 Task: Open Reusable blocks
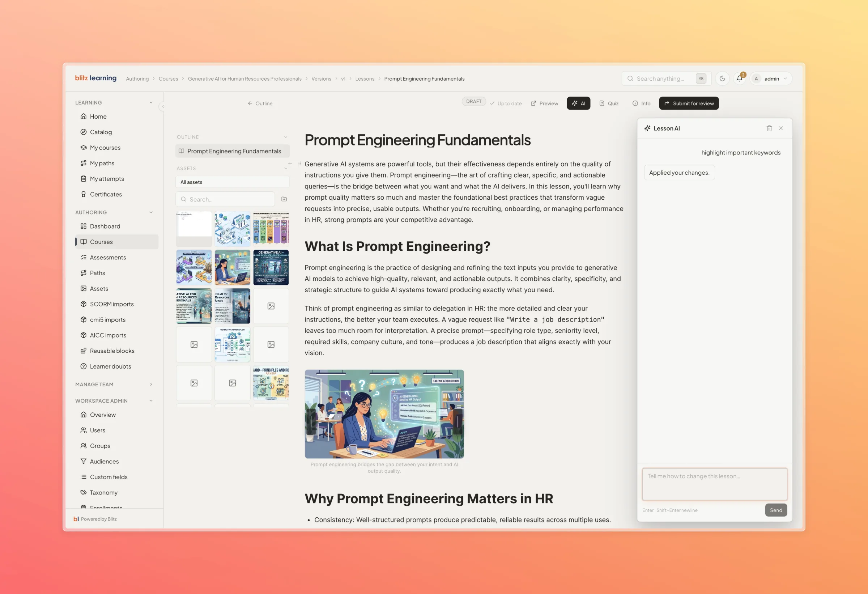[x=116, y=351]
